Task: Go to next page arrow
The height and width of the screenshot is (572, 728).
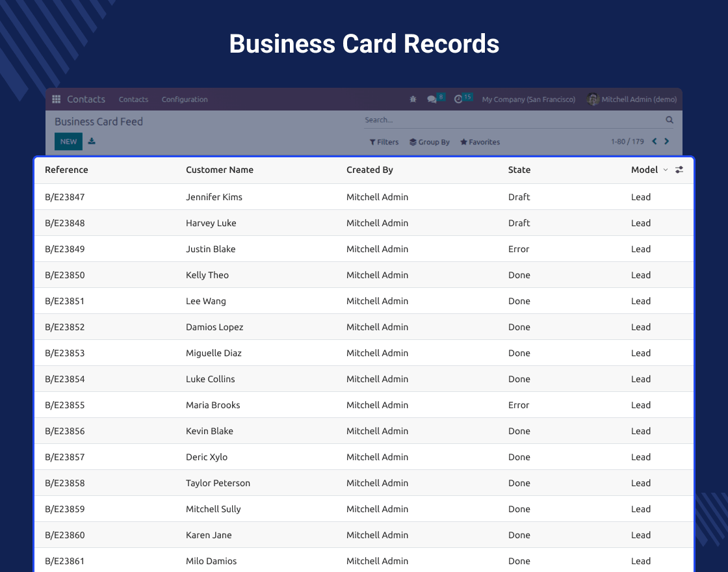Action: (667, 141)
